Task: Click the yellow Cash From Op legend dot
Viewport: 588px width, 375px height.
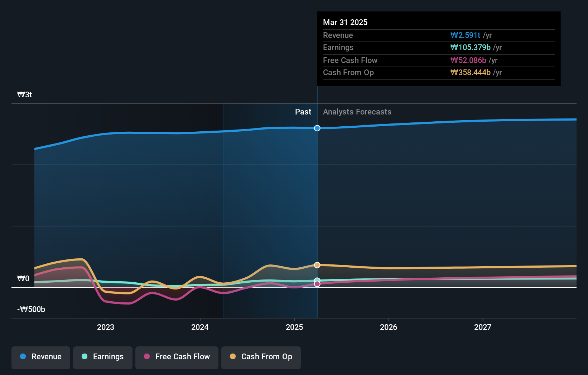Action: tap(233, 357)
